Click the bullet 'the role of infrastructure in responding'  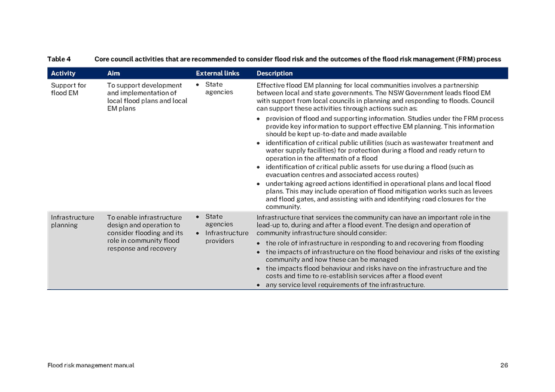(374, 243)
